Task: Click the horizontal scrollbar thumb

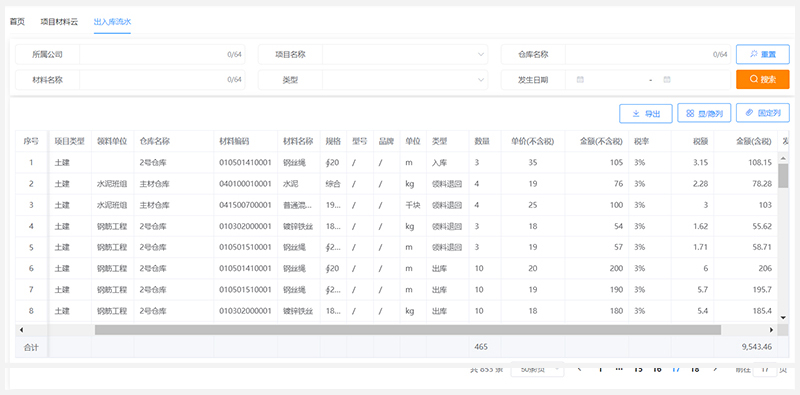Action: point(408,330)
